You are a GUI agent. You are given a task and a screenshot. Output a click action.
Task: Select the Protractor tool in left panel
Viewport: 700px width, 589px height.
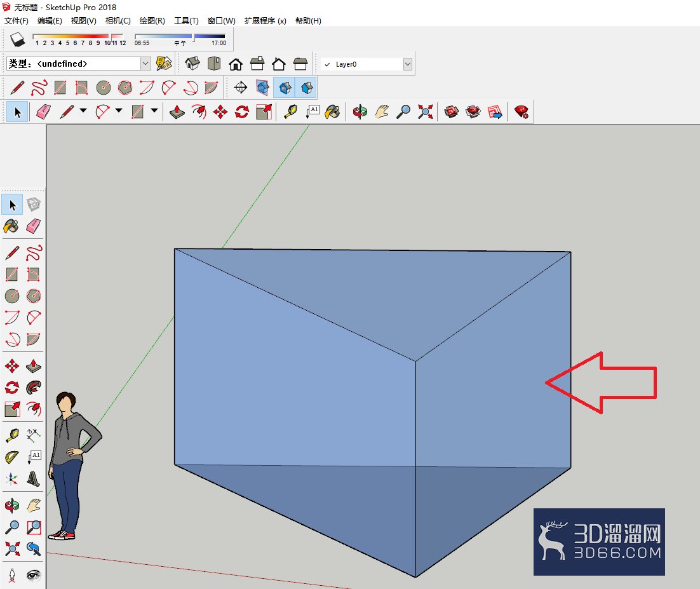tap(12, 457)
